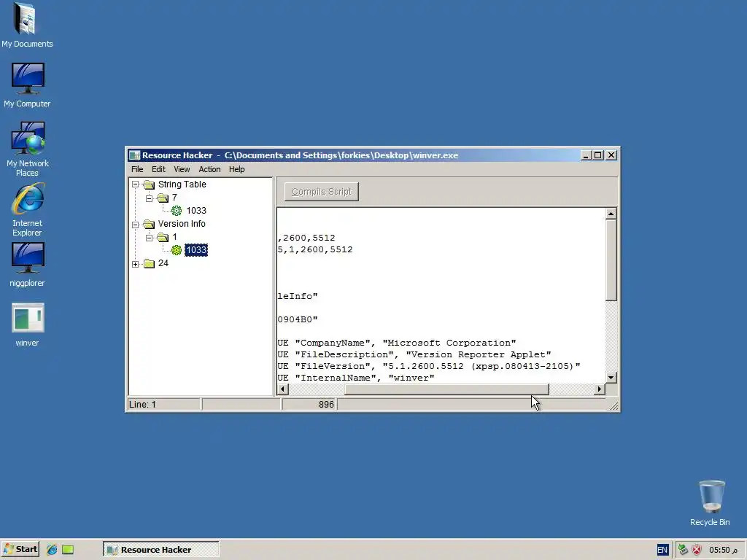Click the leInfo line in editor
Screen dimensions: 747x560
click(298, 296)
